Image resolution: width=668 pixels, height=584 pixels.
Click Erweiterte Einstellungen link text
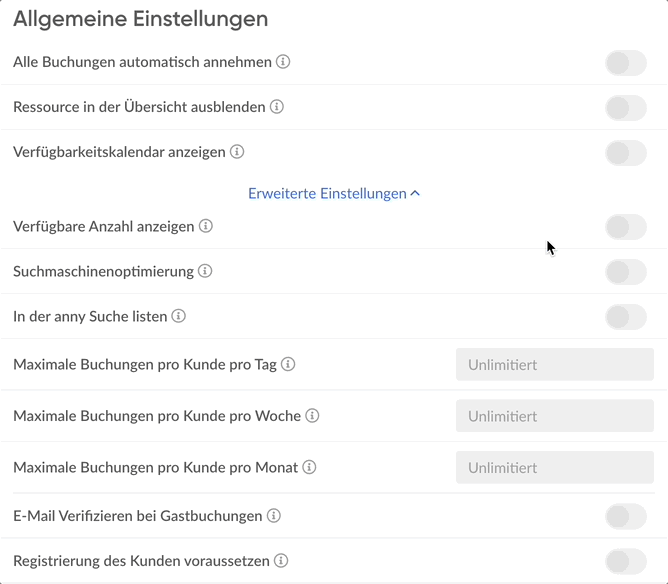tap(327, 193)
